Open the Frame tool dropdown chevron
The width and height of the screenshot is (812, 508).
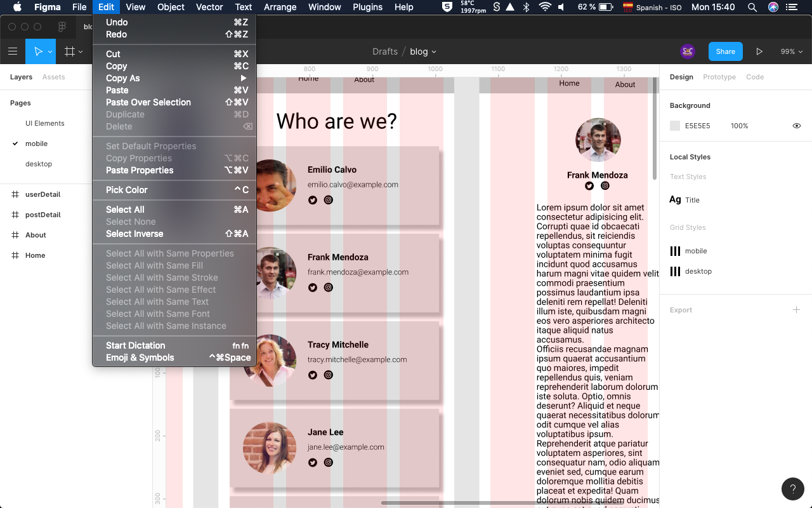pos(81,52)
